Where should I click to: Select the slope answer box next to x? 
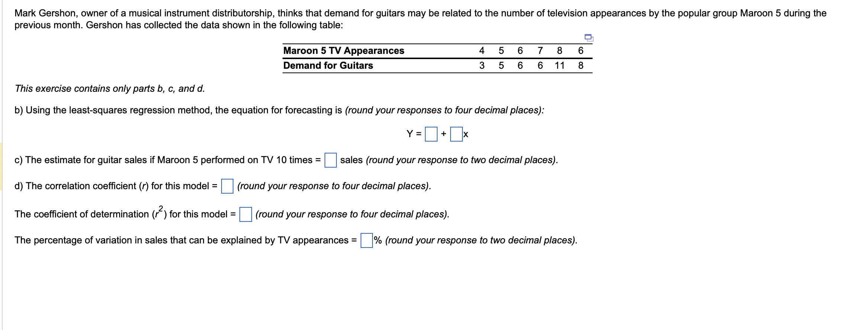click(456, 134)
